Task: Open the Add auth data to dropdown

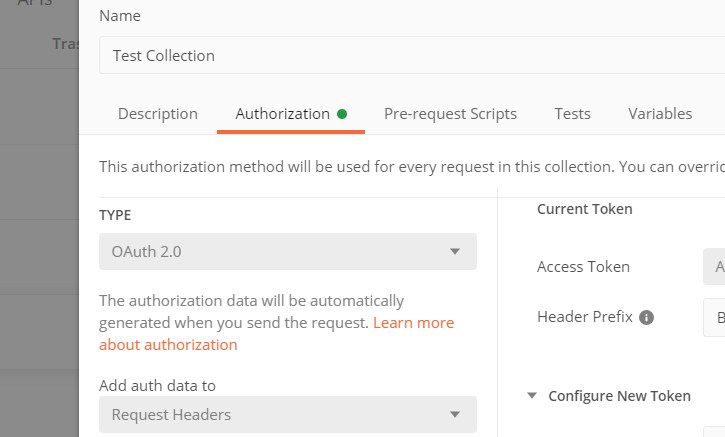Action: [x=287, y=414]
